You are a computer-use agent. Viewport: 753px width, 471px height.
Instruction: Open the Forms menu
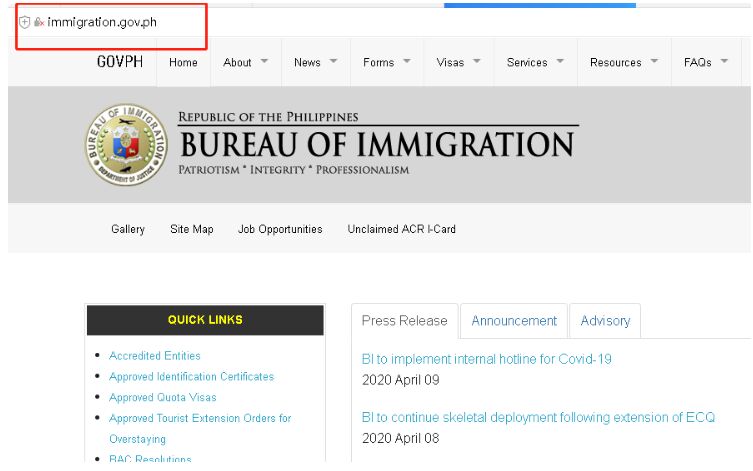(x=378, y=62)
